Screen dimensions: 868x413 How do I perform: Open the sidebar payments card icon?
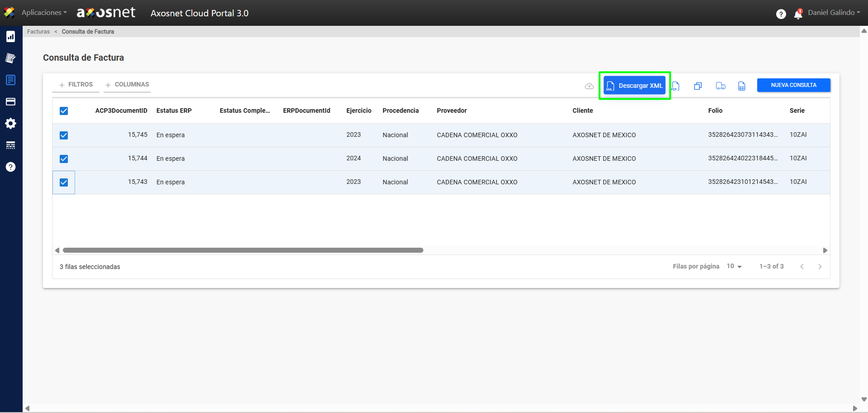11,102
